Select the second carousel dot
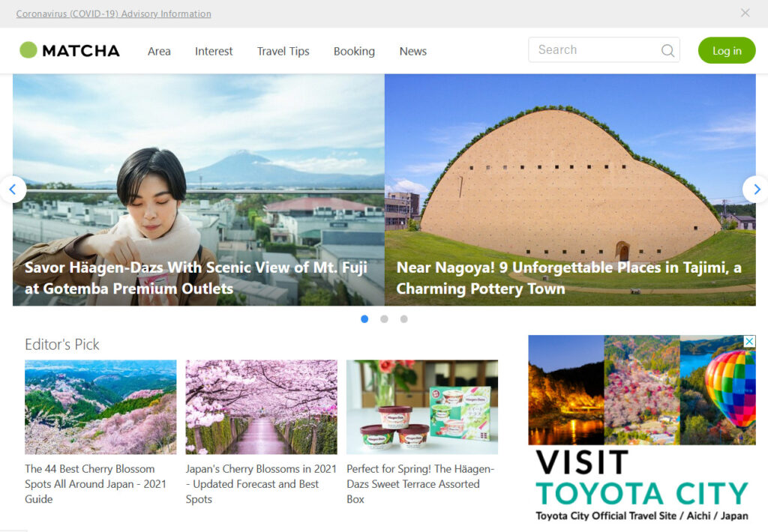This screenshot has height=532, width=768. [x=384, y=319]
